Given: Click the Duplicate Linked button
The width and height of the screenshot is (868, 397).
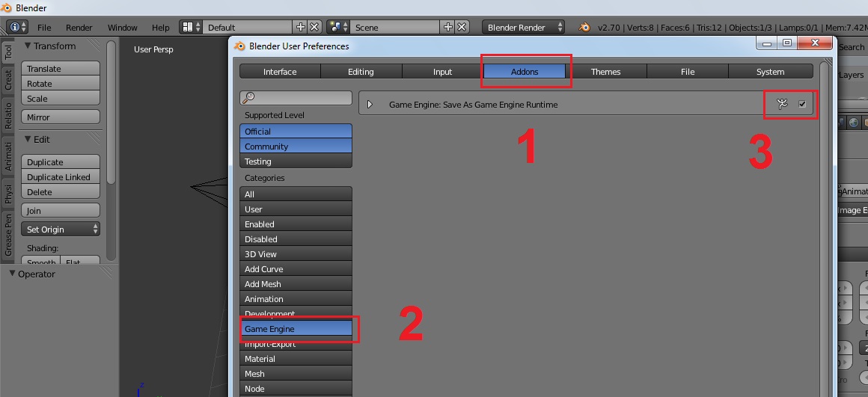Looking at the screenshot, I should tap(61, 177).
